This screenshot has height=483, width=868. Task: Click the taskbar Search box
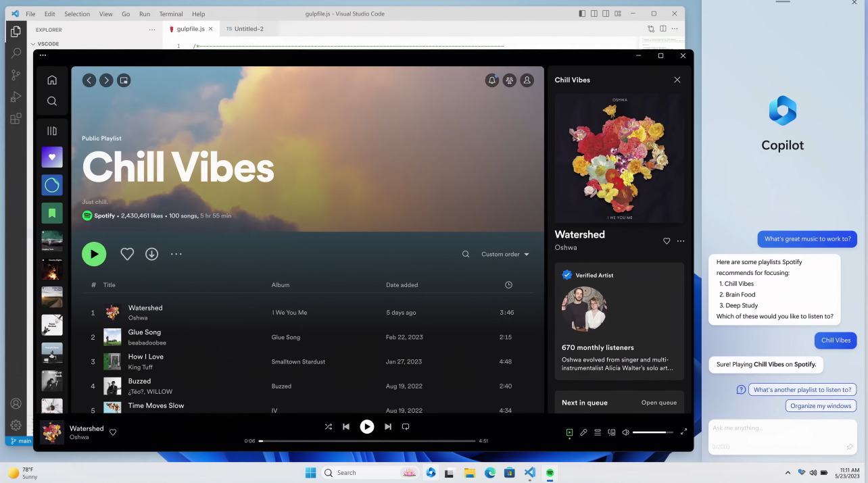point(371,472)
